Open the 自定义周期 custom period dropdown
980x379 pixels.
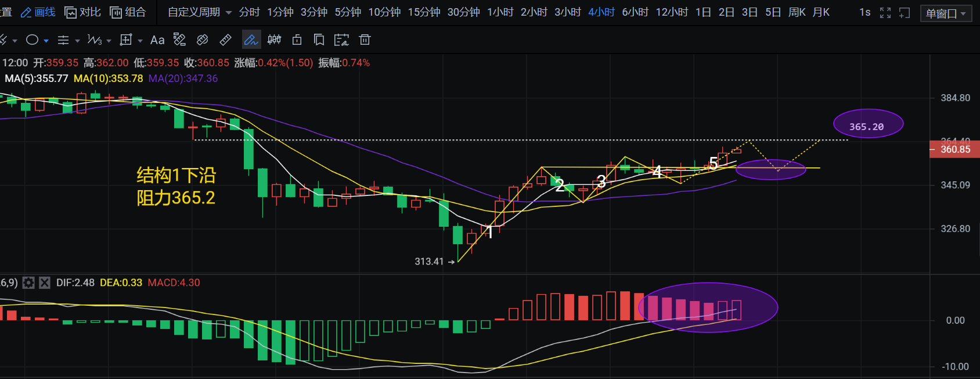199,12
